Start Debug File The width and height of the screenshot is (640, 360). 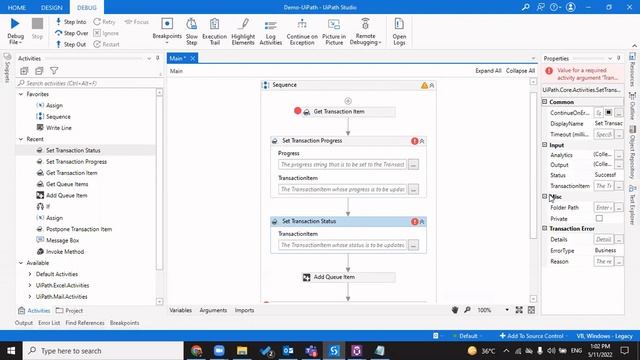point(15,31)
